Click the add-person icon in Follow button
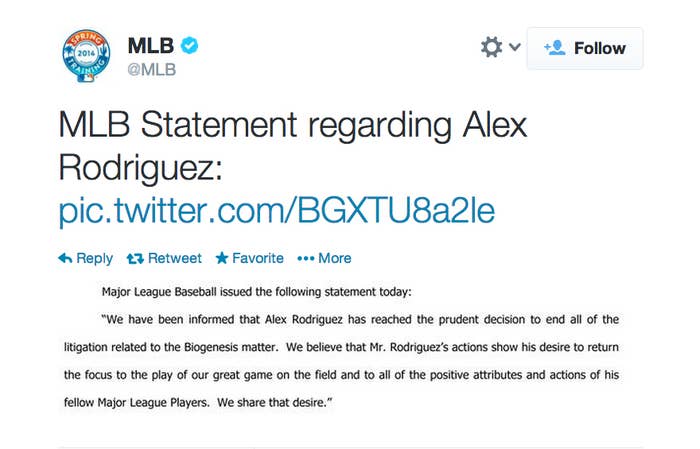This screenshot has width=700, height=449. click(x=555, y=48)
